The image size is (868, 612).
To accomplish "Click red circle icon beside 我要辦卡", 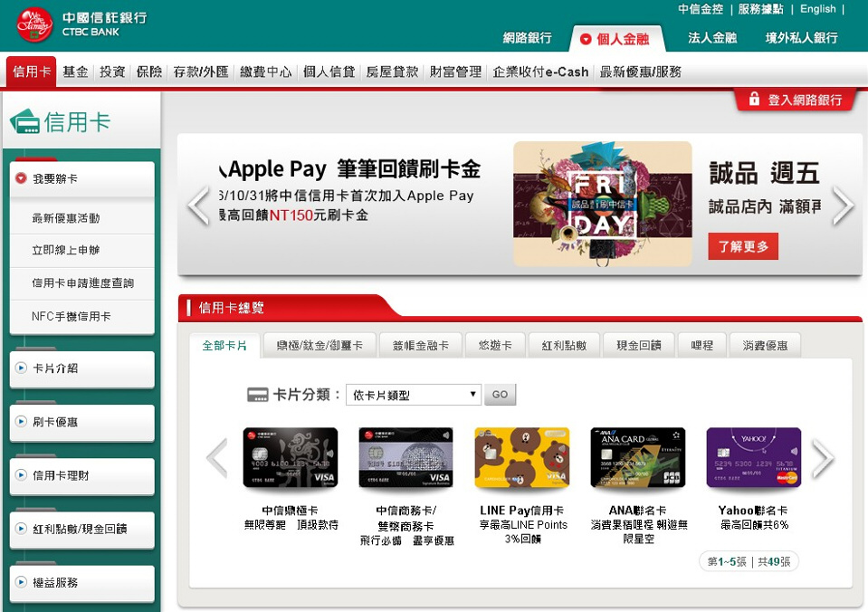I will pos(21,178).
